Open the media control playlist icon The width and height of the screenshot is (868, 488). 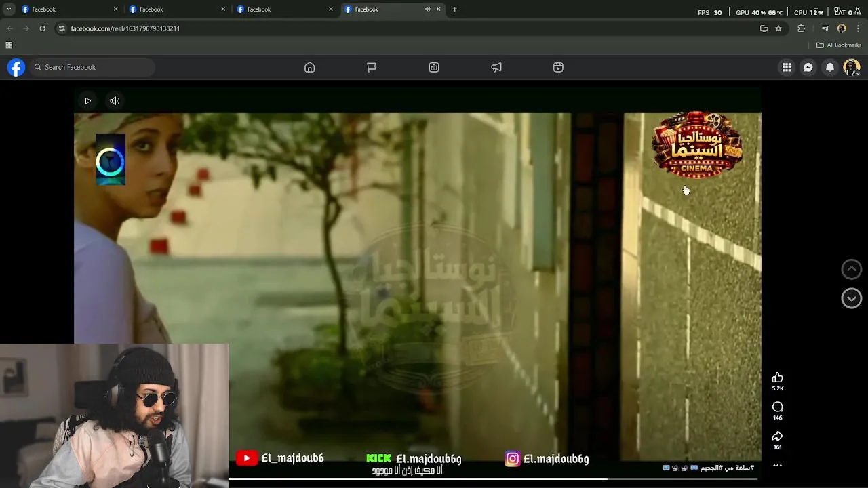(825, 28)
